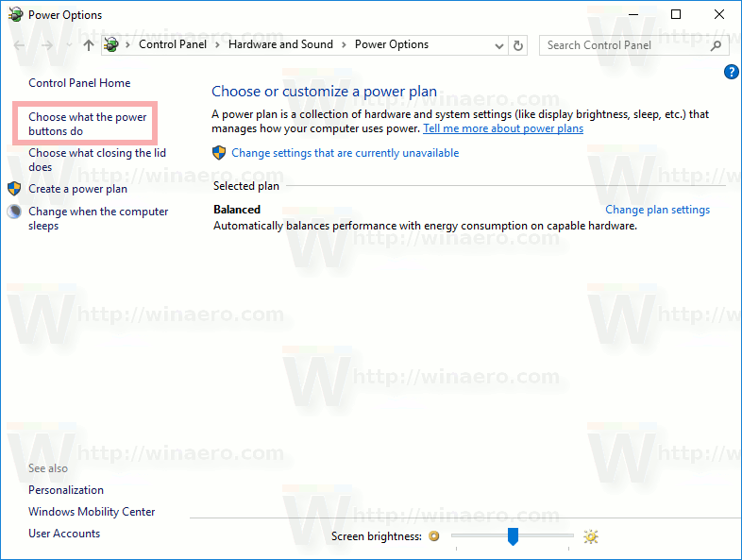Click the search magnifier icon
This screenshot has height=560, width=742.
[716, 45]
